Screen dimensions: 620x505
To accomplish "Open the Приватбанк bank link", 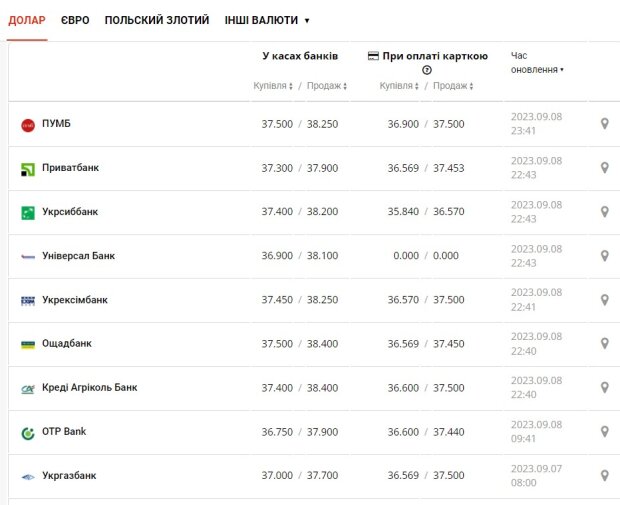I will [x=70, y=168].
